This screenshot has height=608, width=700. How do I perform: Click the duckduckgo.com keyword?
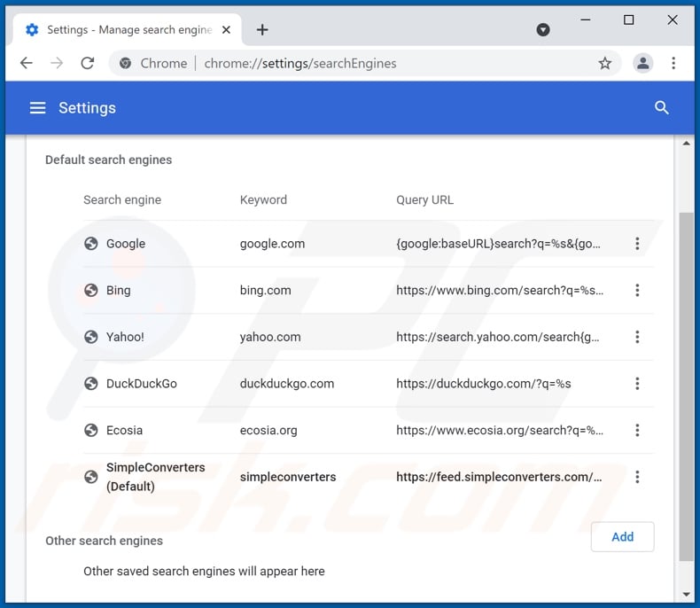point(286,384)
